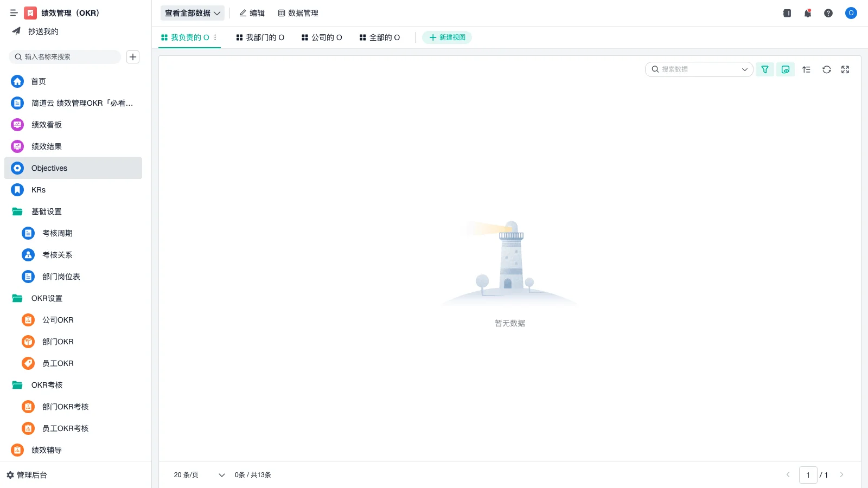
Task: Open the 查看全部数据 dropdown
Action: [192, 12]
